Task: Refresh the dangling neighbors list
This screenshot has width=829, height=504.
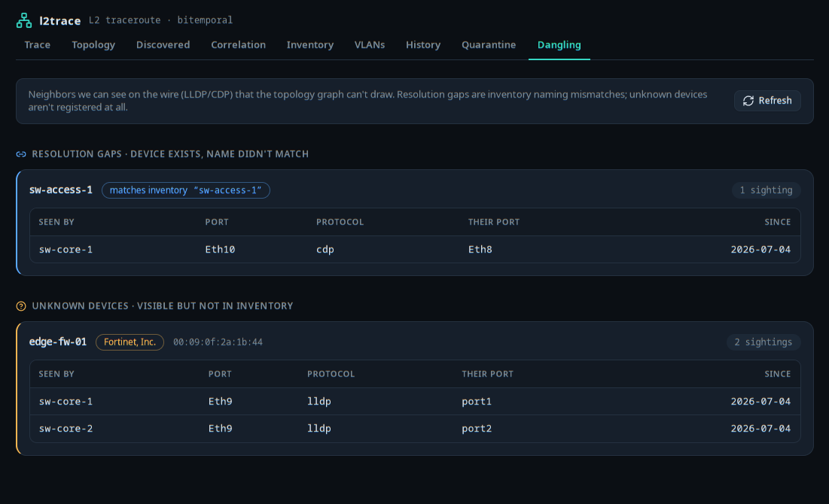Action: pyautogui.click(x=767, y=101)
